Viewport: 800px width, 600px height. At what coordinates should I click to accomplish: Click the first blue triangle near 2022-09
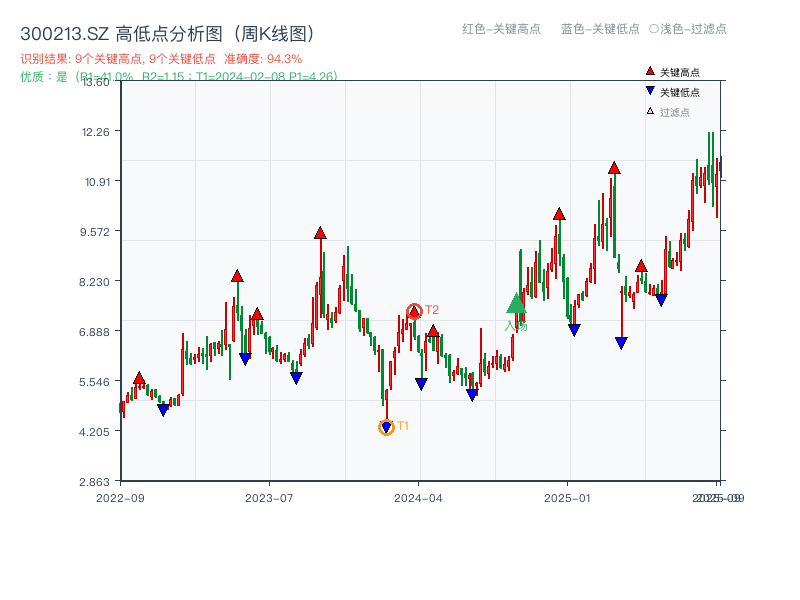pos(163,409)
